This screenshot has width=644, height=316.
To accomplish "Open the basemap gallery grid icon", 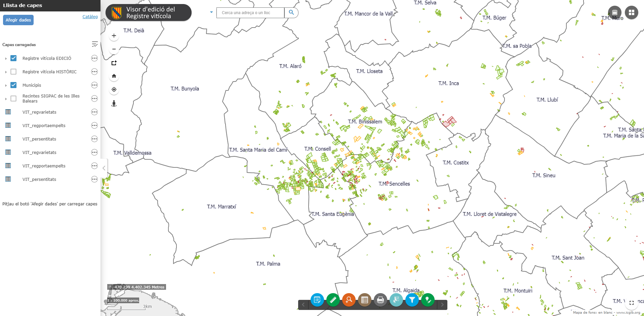I will (x=631, y=12).
